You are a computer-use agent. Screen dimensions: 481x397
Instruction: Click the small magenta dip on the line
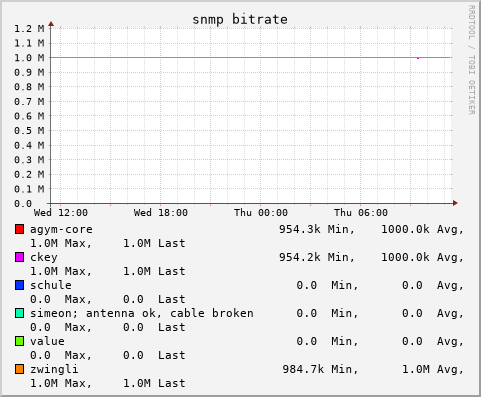click(x=418, y=58)
